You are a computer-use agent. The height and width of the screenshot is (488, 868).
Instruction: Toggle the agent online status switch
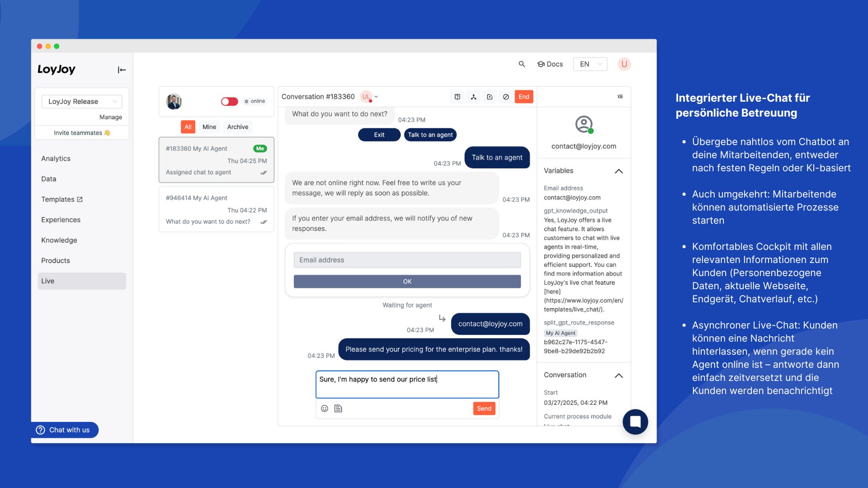[229, 101]
